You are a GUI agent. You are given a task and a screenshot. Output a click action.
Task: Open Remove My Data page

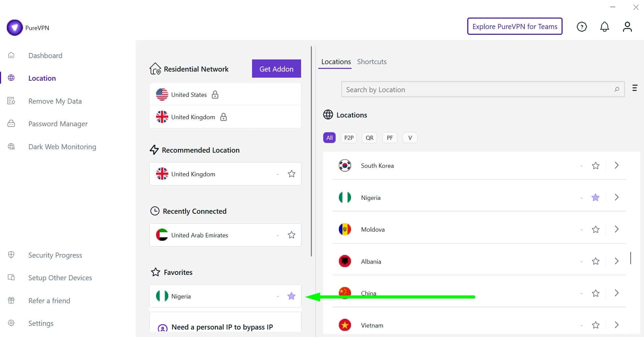[x=55, y=101]
